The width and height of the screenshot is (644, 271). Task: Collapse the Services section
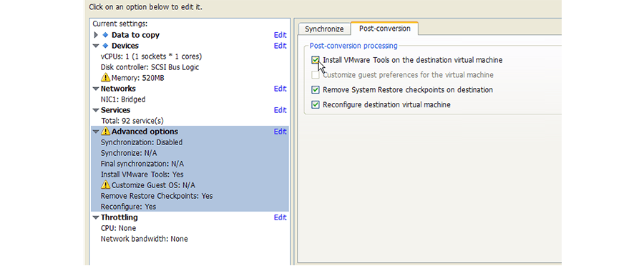pos(96,110)
